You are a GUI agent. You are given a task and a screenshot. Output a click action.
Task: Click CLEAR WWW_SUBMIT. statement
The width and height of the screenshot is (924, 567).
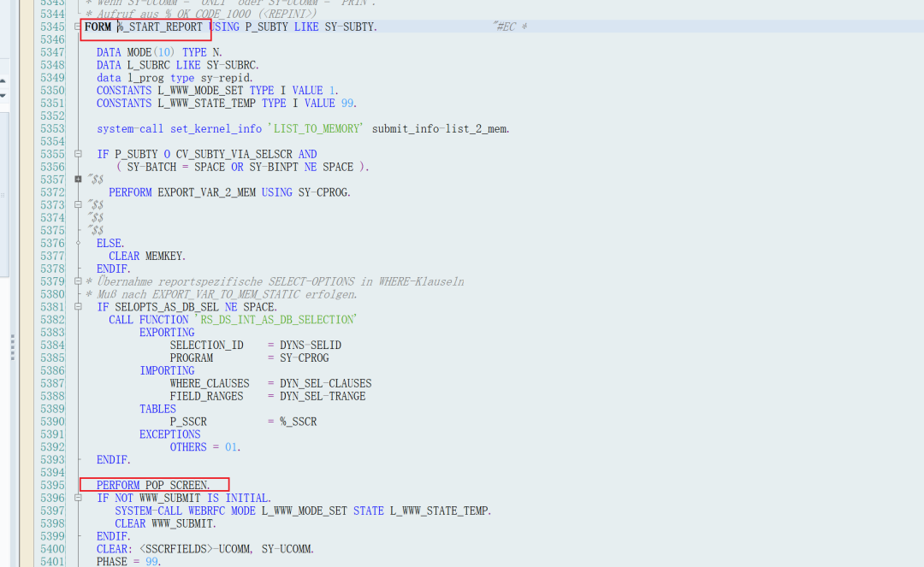(166, 523)
